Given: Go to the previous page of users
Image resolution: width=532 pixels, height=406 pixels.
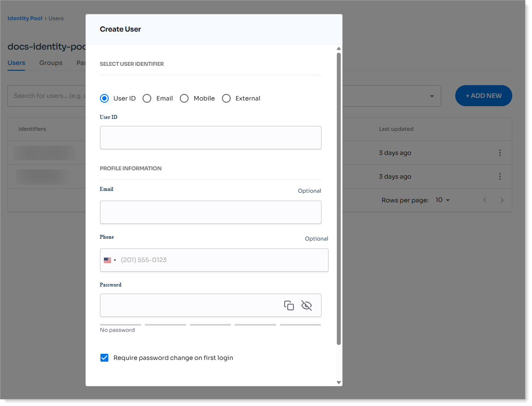Looking at the screenshot, I should pyautogui.click(x=485, y=200).
